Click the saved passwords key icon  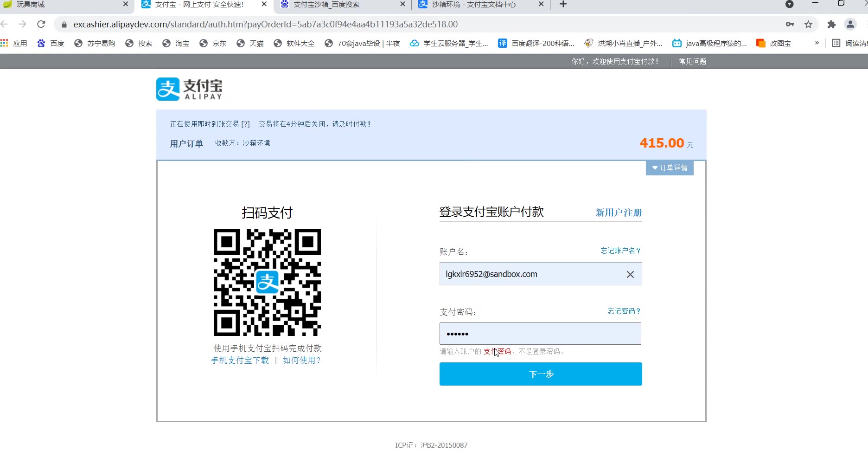pyautogui.click(x=790, y=25)
